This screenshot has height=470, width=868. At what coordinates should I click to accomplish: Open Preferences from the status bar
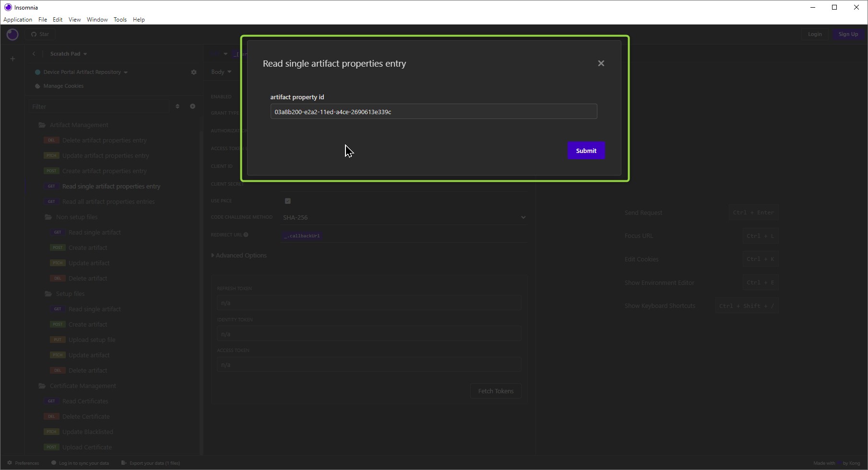[x=23, y=463]
